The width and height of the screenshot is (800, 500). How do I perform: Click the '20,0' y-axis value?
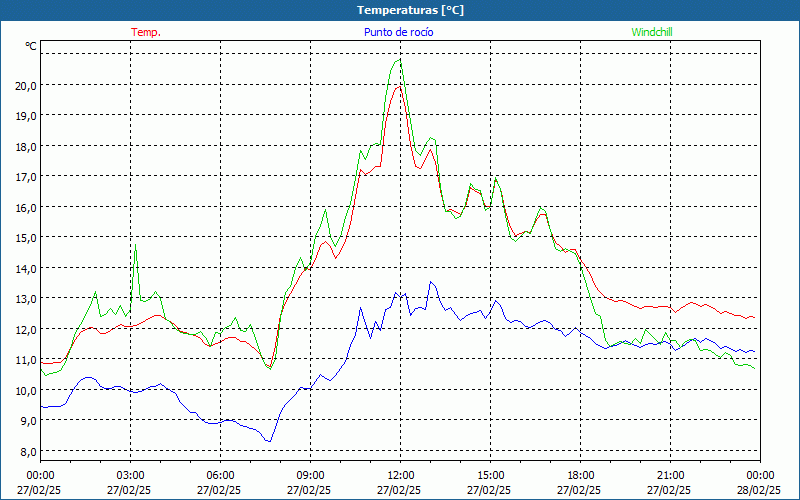[26, 85]
